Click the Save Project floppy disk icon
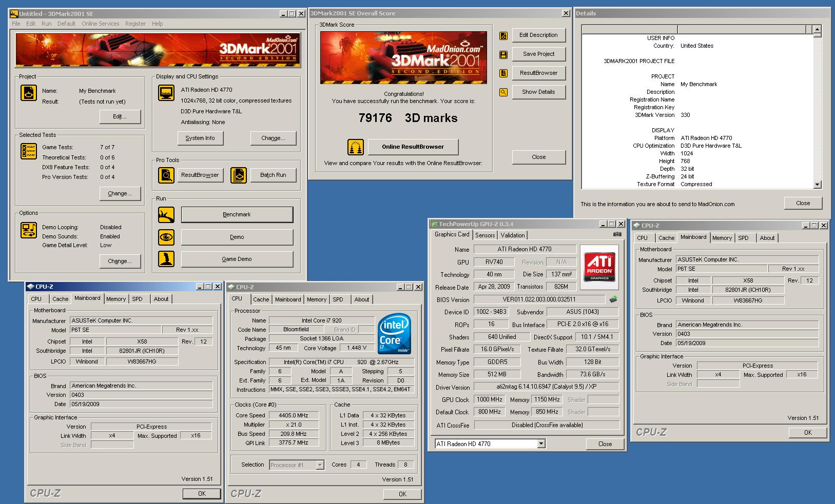Screen dimensions: 835x504 pyautogui.click(x=503, y=54)
